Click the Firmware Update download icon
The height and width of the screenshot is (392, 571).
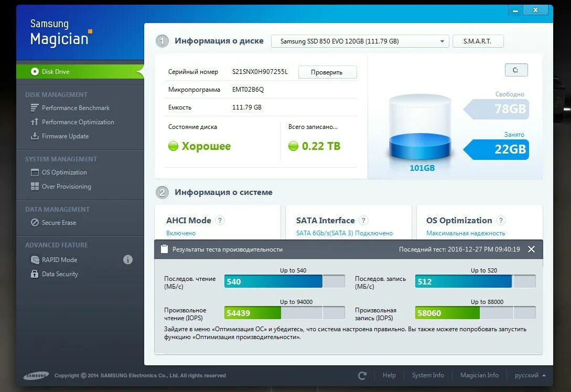tap(35, 136)
